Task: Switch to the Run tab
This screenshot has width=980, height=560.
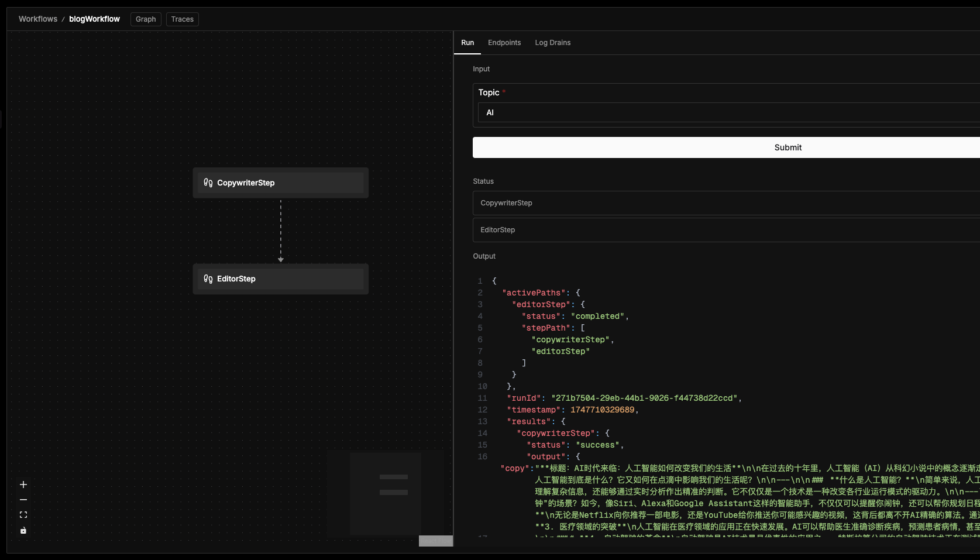Action: [x=467, y=43]
